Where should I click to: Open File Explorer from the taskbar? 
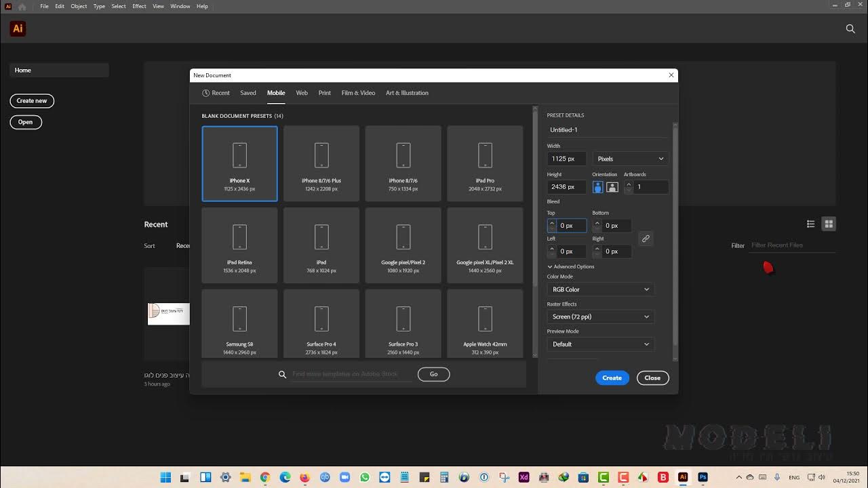tap(245, 477)
